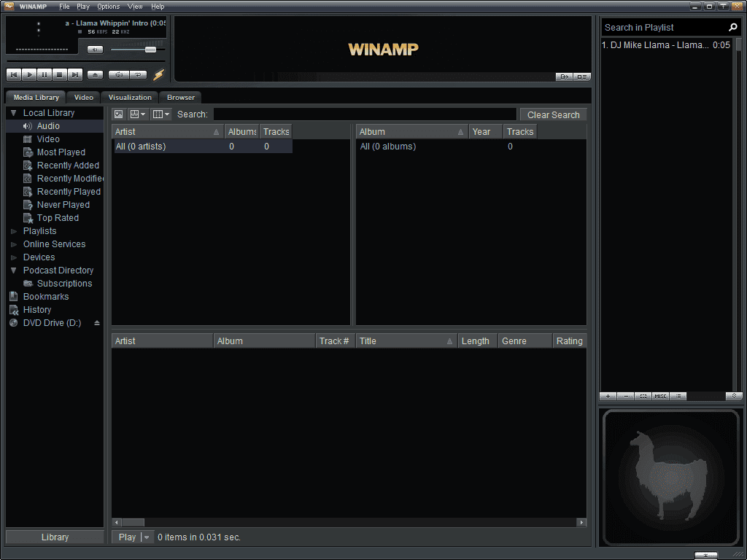Click the Search in Playlist magnifier icon

(733, 28)
